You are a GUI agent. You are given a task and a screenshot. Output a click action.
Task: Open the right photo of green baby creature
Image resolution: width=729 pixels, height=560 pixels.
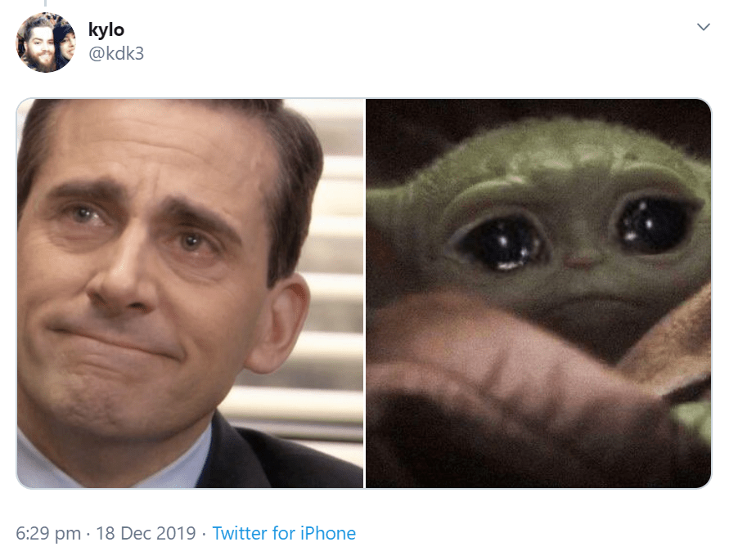pos(538,293)
